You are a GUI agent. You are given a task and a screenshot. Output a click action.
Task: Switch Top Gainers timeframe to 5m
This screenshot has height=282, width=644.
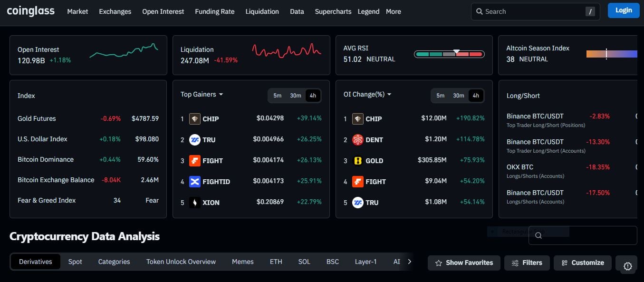(x=278, y=95)
